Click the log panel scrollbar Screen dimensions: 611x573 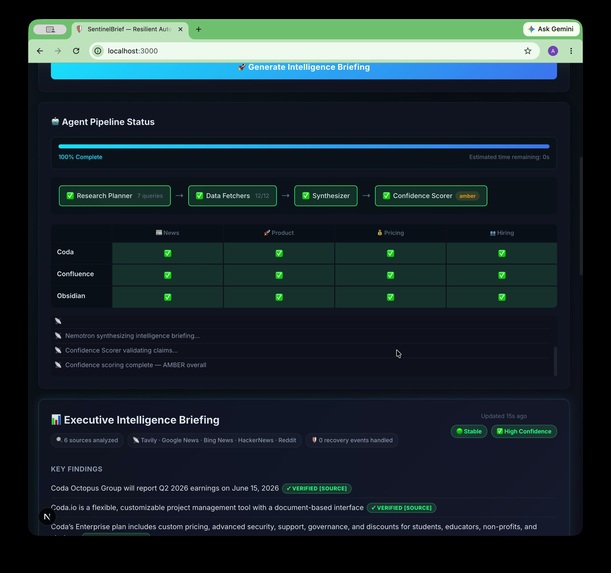point(555,361)
